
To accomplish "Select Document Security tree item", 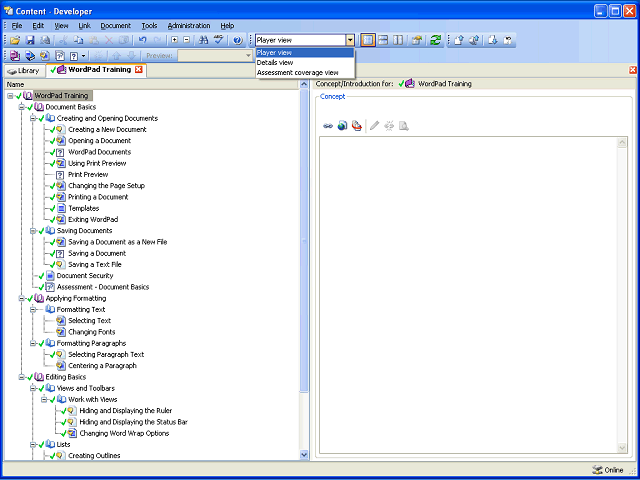I will [85, 276].
